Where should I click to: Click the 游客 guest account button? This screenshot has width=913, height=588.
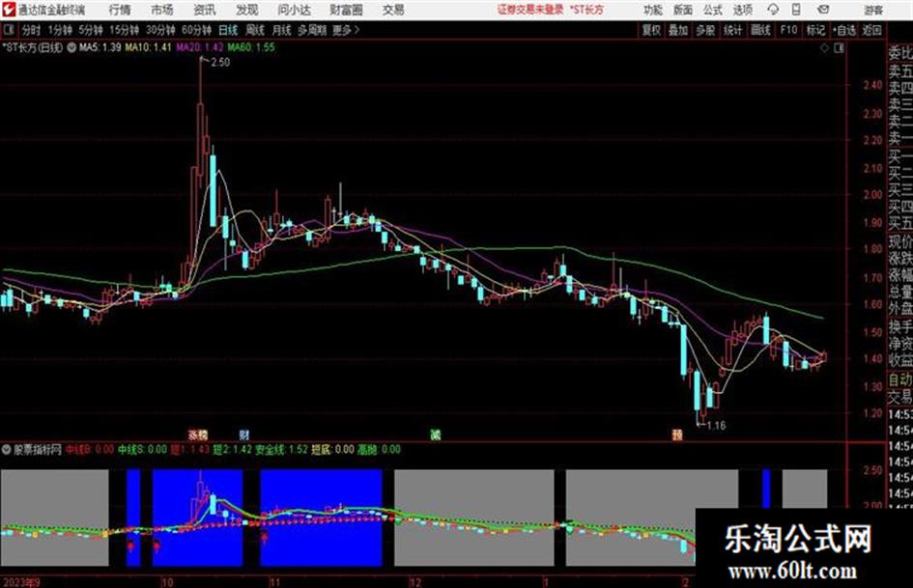tap(873, 10)
